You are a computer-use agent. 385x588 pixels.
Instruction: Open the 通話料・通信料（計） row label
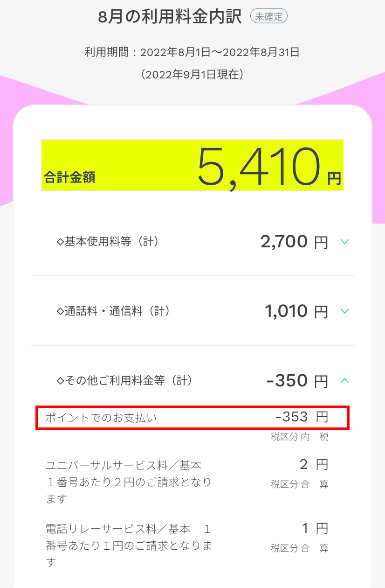113,311
